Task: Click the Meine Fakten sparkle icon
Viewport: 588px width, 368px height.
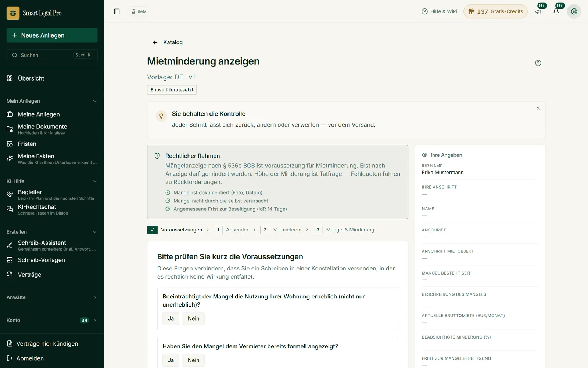Action: [10, 159]
